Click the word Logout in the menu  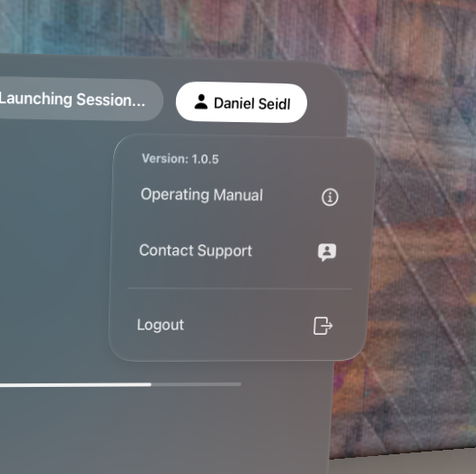click(160, 325)
